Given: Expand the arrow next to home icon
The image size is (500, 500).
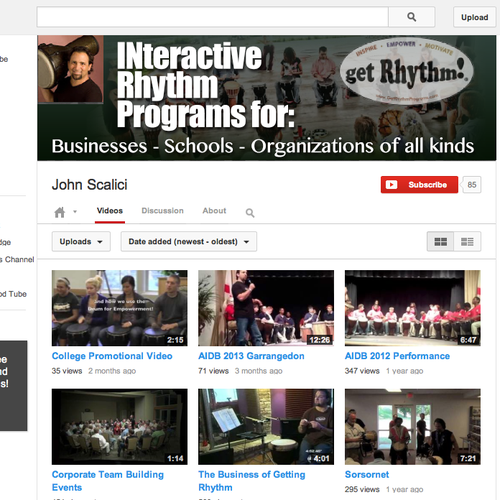Looking at the screenshot, I should click(75, 211).
